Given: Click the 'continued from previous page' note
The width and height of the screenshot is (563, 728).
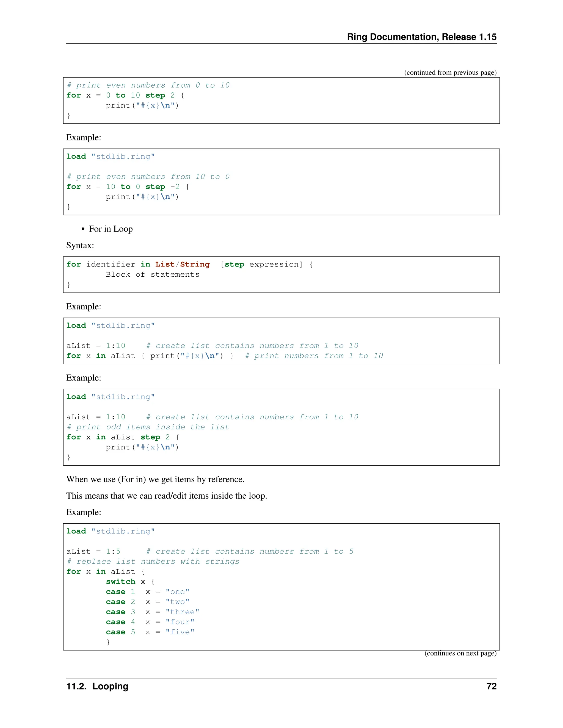Looking at the screenshot, I should (x=450, y=73).
